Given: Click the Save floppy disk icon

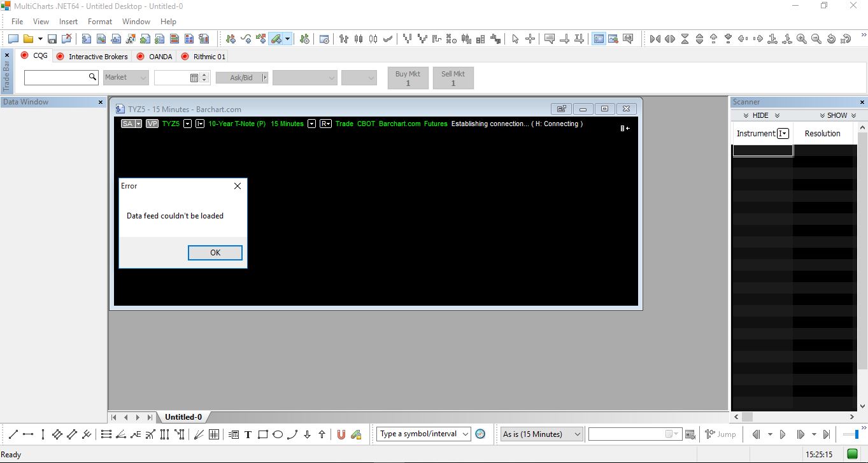Looking at the screenshot, I should pos(52,39).
